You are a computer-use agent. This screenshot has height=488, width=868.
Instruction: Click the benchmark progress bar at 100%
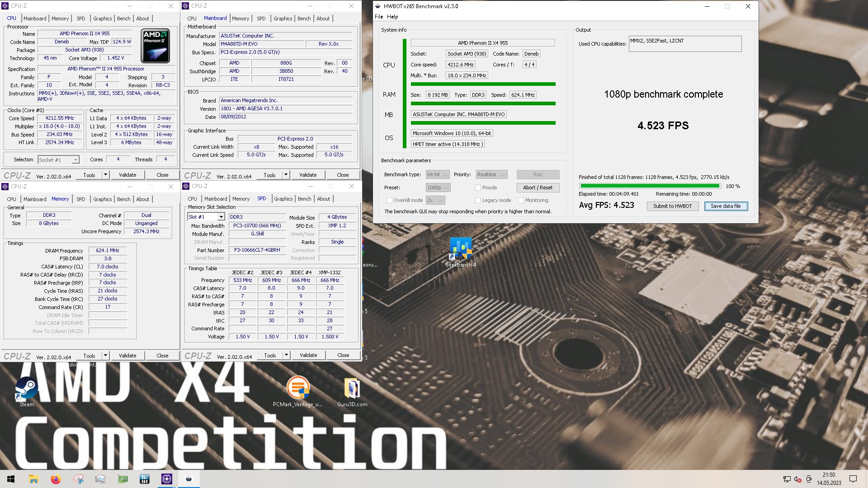click(650, 186)
